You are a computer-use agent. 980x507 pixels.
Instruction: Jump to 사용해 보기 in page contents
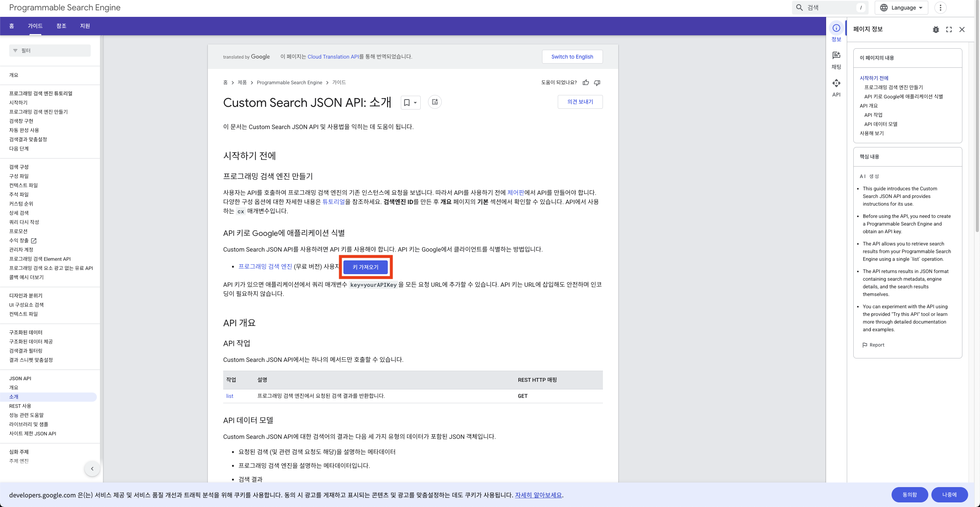tap(872, 133)
